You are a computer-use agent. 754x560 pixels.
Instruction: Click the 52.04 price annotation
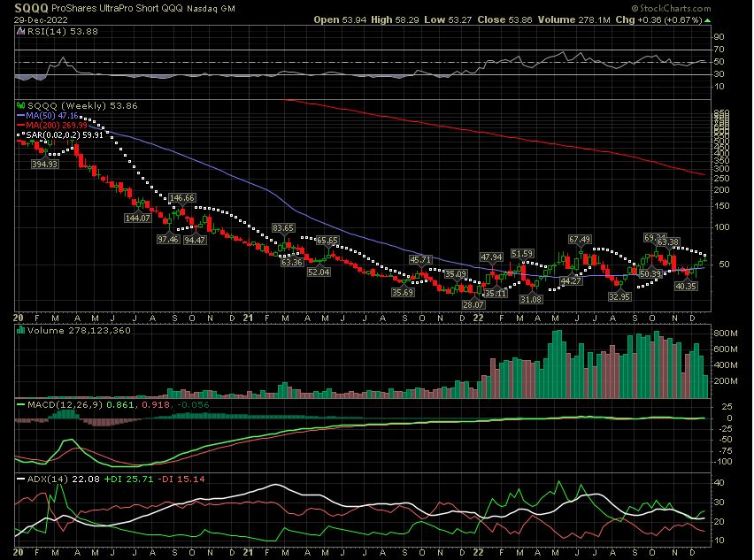click(x=319, y=272)
